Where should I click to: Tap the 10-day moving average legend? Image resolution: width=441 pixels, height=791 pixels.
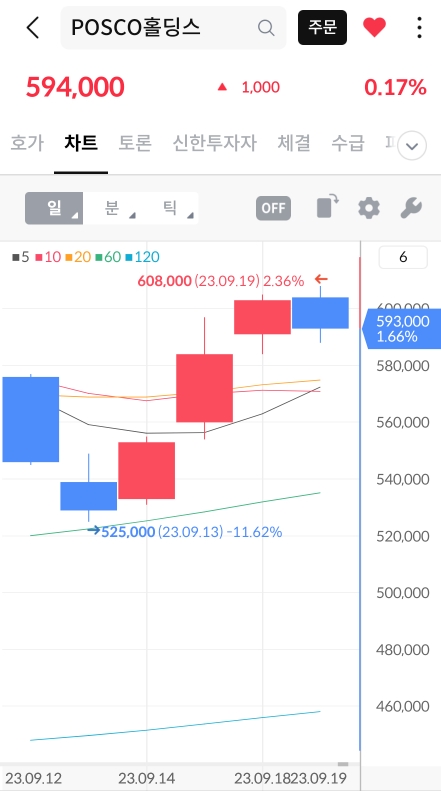(x=48, y=257)
